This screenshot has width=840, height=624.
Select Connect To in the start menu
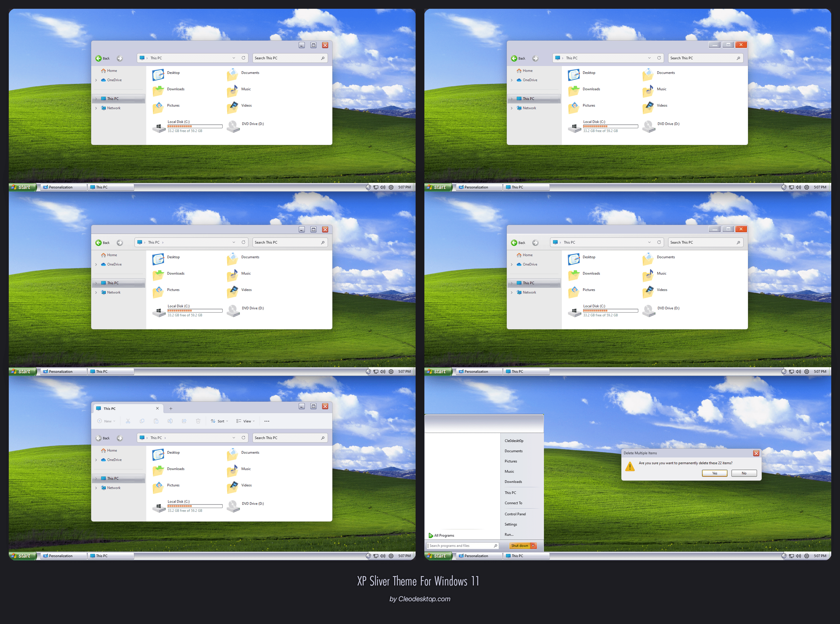point(513,503)
